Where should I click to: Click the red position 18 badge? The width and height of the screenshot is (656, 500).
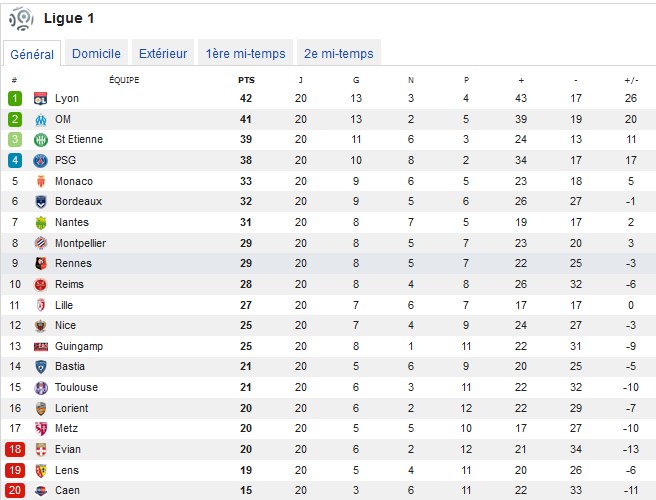pos(15,449)
